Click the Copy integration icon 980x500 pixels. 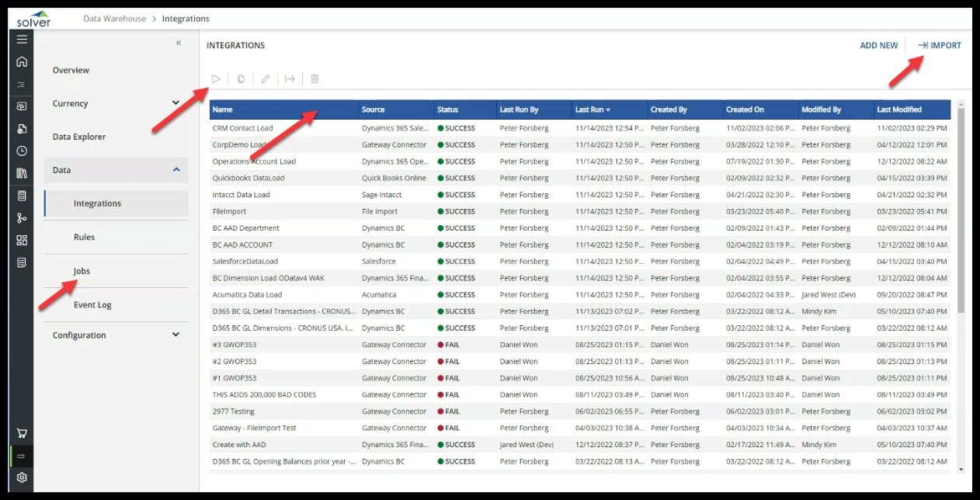point(242,78)
